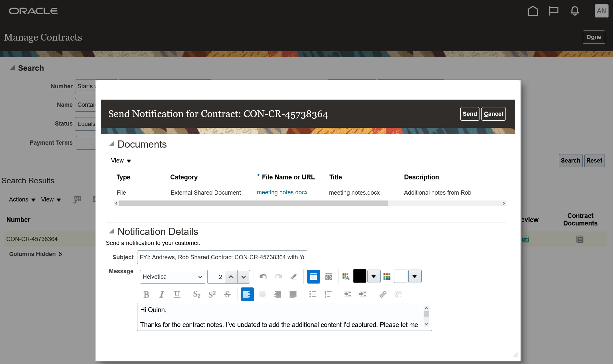Click the Additional notes from Rob description
The image size is (613, 364).
click(438, 193)
